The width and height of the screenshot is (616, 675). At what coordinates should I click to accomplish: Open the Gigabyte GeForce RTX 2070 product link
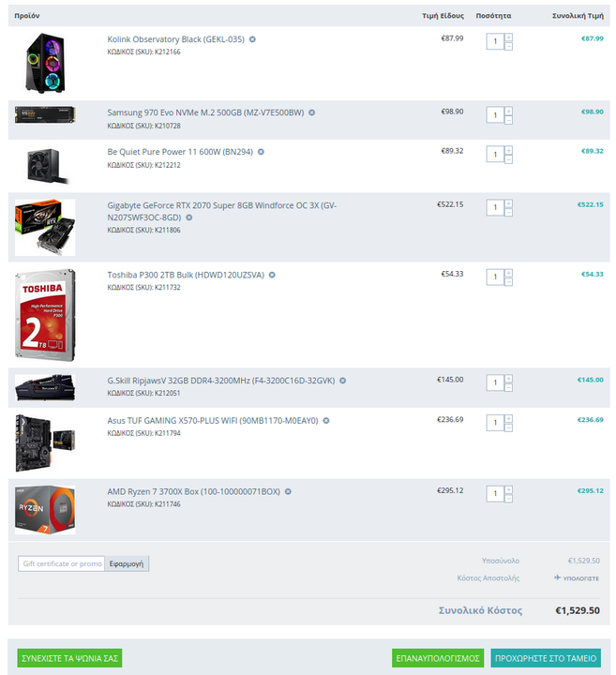221,211
